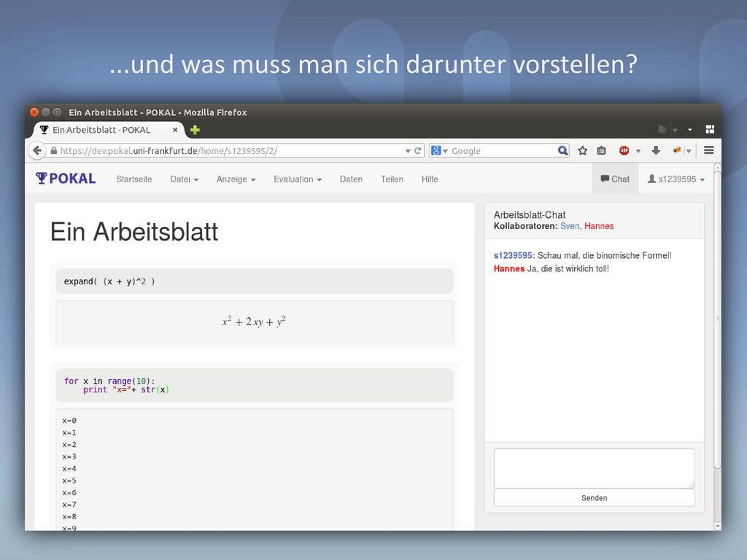Image resolution: width=747 pixels, height=560 pixels.
Task: Bookmark this page with the star icon
Action: coord(582,150)
